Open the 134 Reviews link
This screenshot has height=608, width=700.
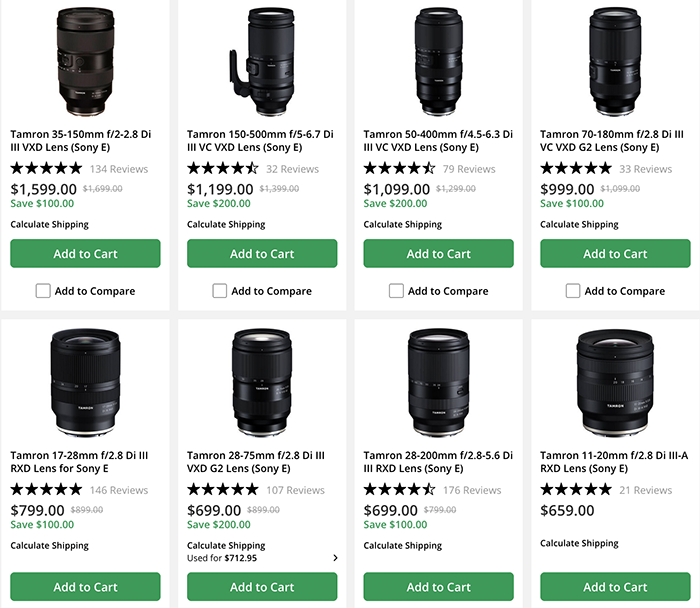click(x=119, y=169)
